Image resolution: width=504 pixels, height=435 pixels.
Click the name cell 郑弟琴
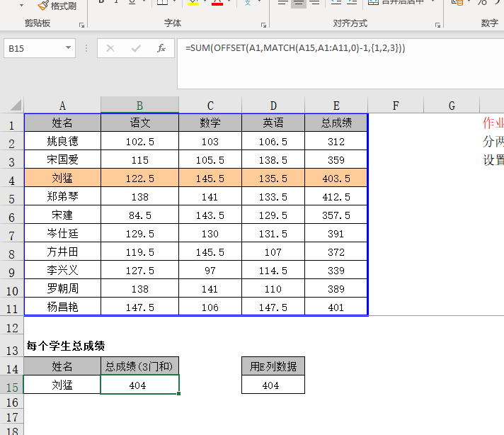point(62,196)
